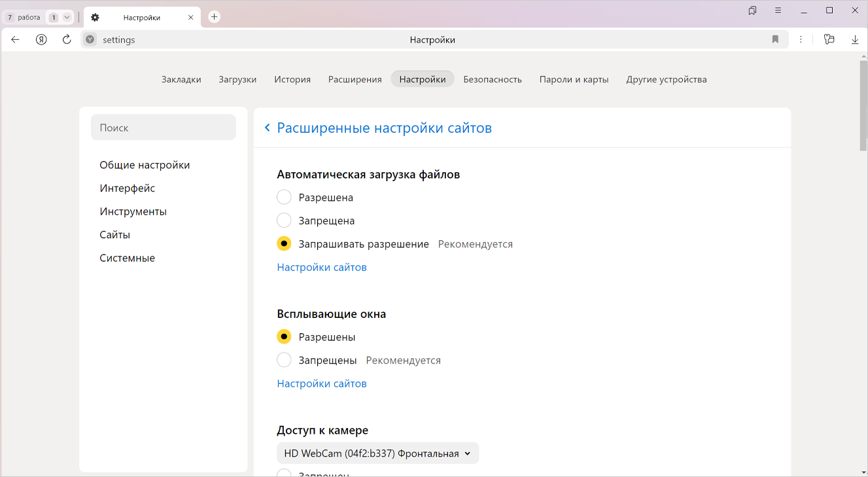The image size is (868, 477).
Task: Reload the page with refresh icon
Action: 67,39
